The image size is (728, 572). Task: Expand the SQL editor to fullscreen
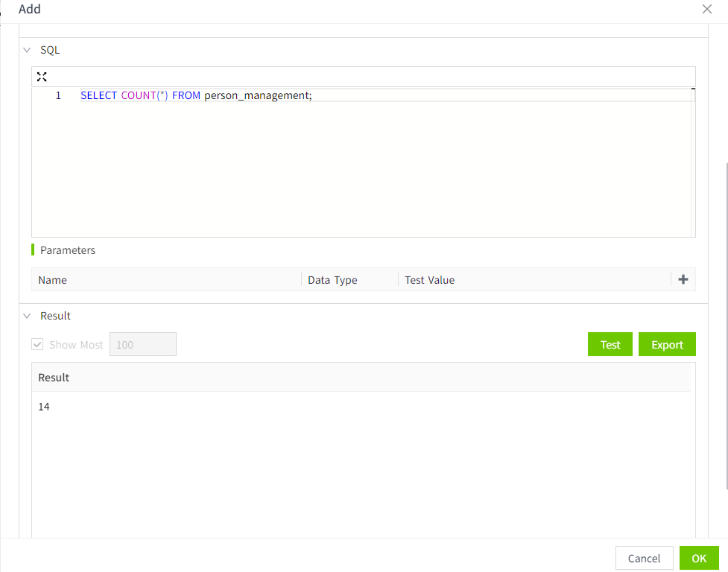(x=42, y=77)
